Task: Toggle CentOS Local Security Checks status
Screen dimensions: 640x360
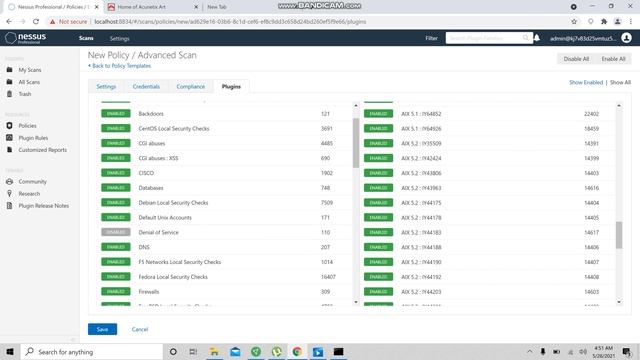Action: pos(116,128)
